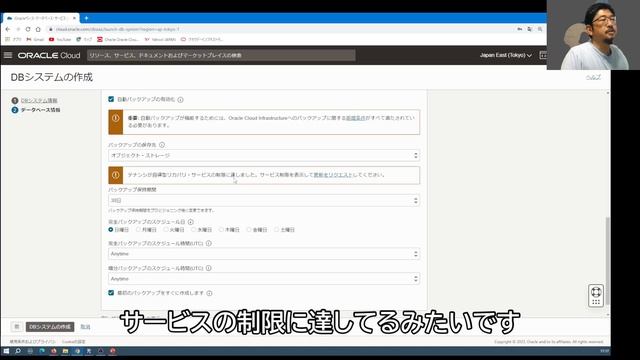Screen dimensions: 640x360
Task: Open the 30日 backup retention period dropdown
Action: (x=264, y=200)
